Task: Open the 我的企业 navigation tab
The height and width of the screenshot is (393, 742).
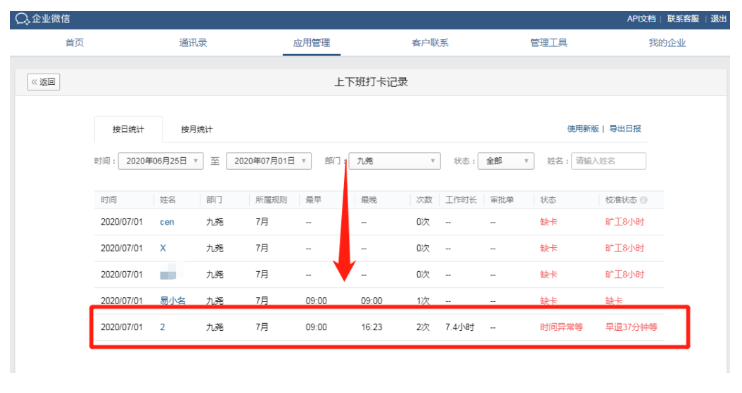Action: (x=667, y=43)
